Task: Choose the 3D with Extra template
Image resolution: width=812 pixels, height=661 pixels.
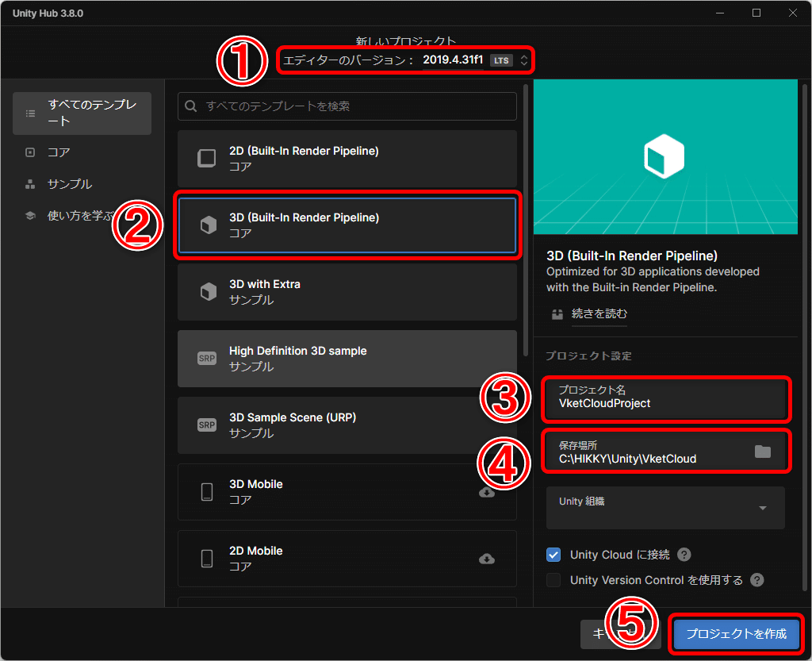Action: point(347,292)
